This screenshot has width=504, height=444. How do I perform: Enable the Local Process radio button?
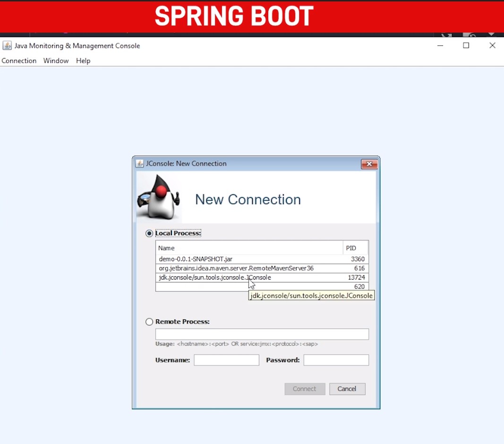coord(149,233)
